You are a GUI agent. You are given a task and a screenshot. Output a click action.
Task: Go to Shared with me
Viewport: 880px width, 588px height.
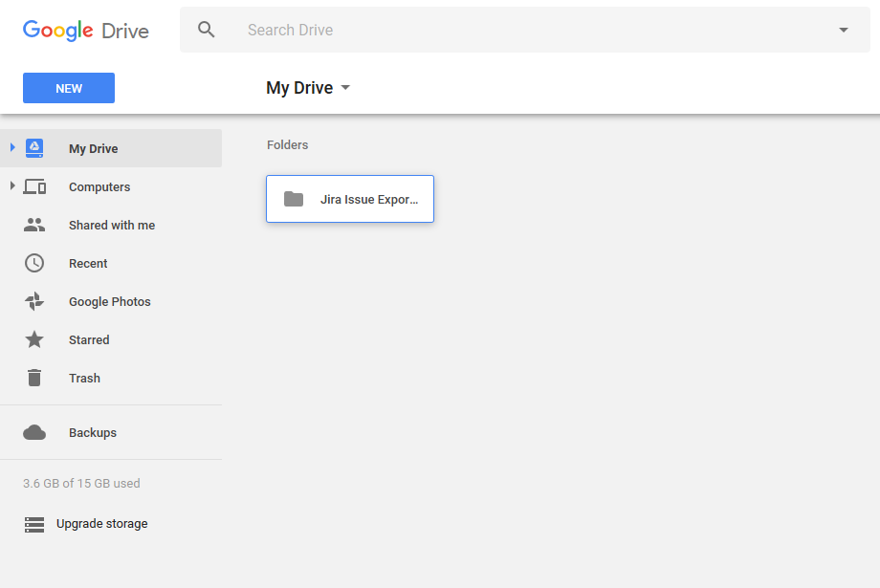[112, 226]
